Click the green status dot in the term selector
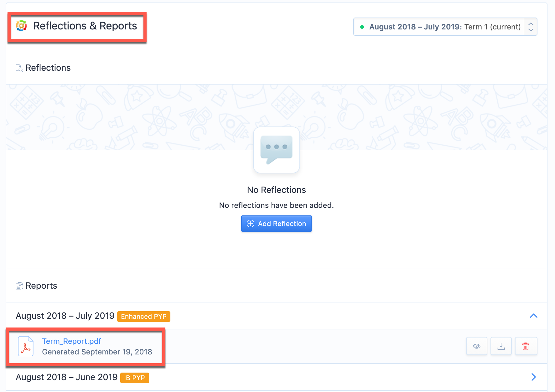This screenshot has width=555, height=392. coord(362,27)
